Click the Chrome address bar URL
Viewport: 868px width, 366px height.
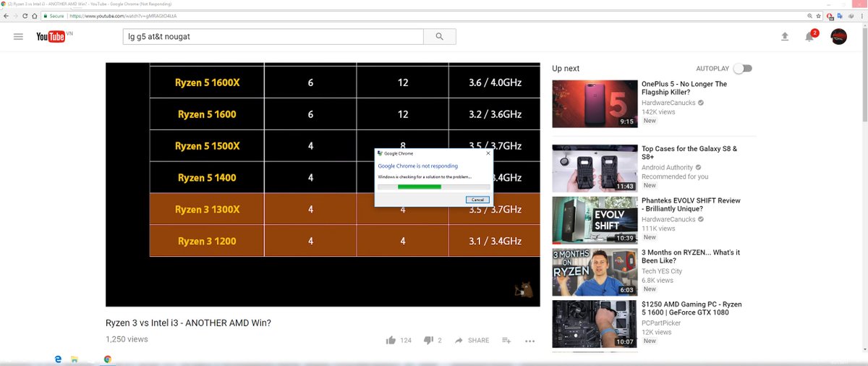[123, 15]
